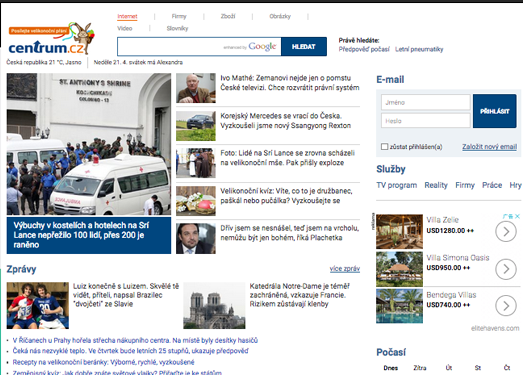Viewport: 523px width, 375px height.
Task: Open 'Velikonoční kvíz' article link
Action: [286, 196]
